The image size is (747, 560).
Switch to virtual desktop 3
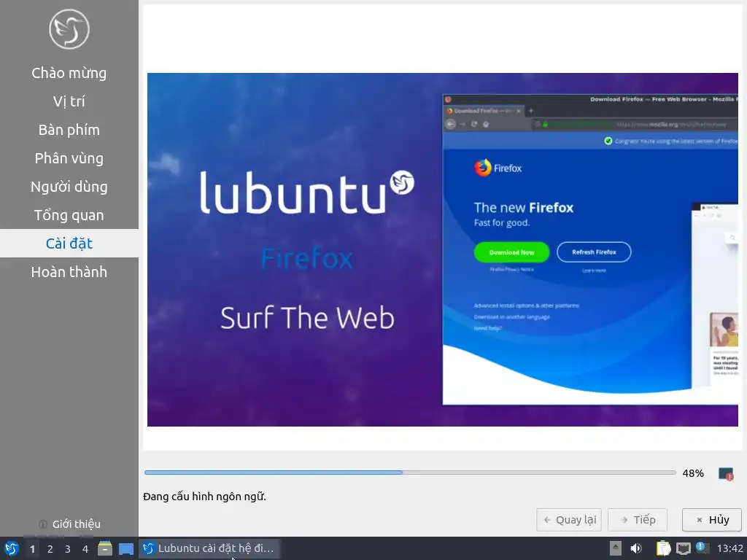tap(68, 549)
